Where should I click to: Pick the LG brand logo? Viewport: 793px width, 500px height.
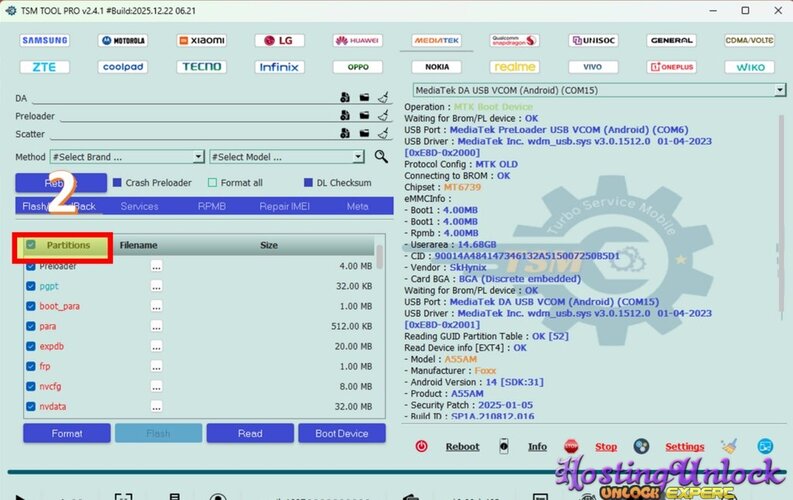click(x=279, y=40)
